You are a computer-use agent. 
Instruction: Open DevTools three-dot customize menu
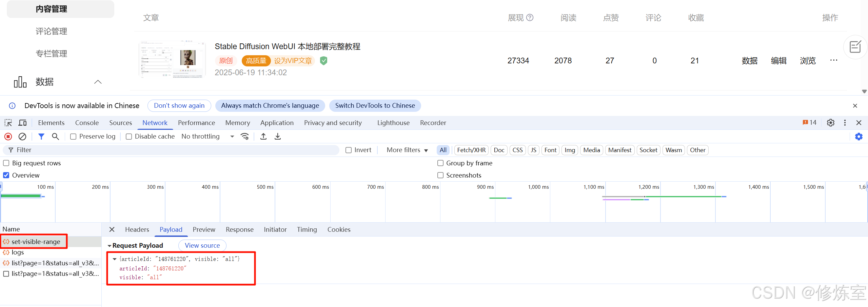coord(845,123)
